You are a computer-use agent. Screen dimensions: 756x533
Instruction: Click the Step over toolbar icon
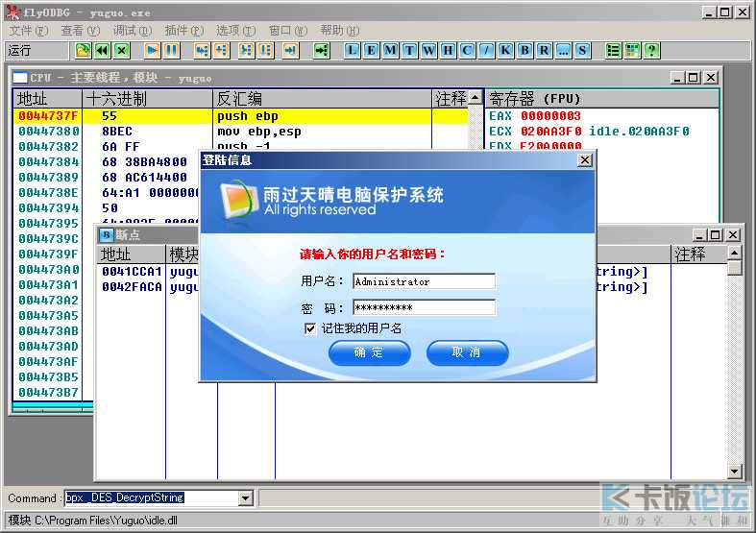pos(221,50)
